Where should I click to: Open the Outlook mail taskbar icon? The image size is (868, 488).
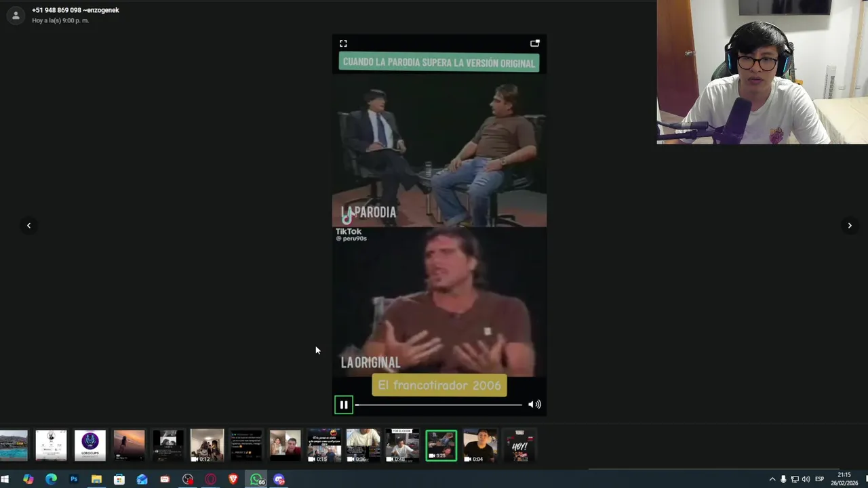click(x=142, y=479)
